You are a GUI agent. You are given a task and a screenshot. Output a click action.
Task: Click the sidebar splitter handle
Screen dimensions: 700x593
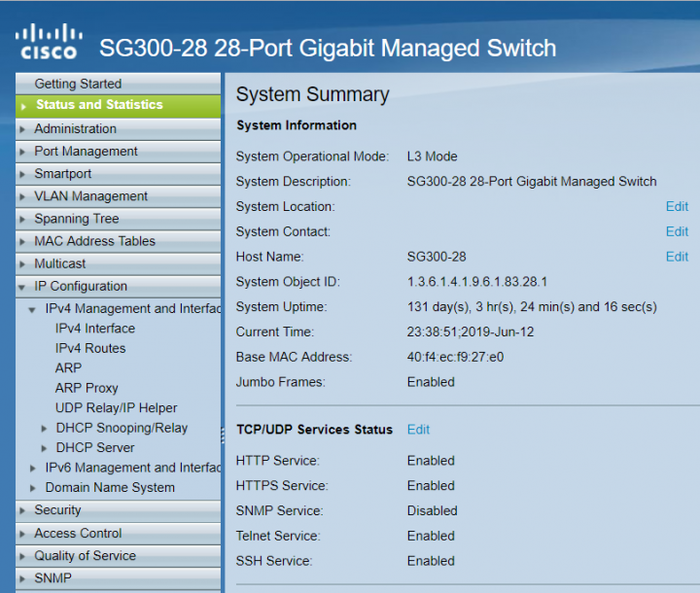point(223,436)
